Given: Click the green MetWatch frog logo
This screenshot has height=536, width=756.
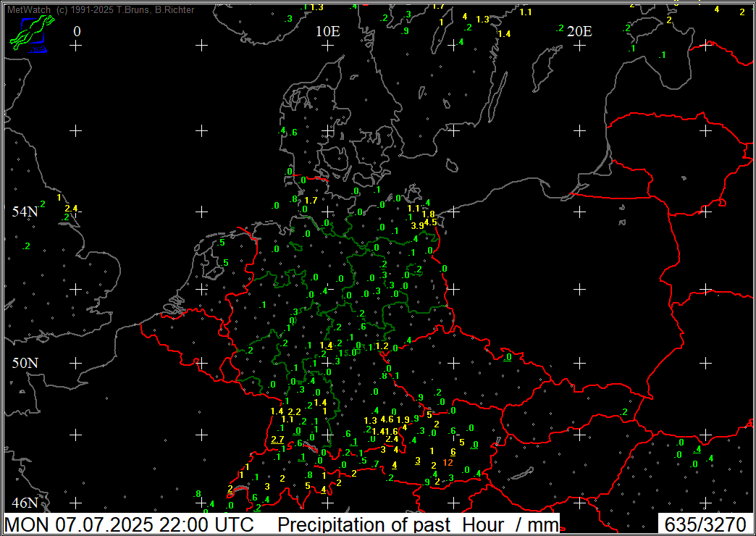Looking at the screenshot, I should pyautogui.click(x=32, y=33).
